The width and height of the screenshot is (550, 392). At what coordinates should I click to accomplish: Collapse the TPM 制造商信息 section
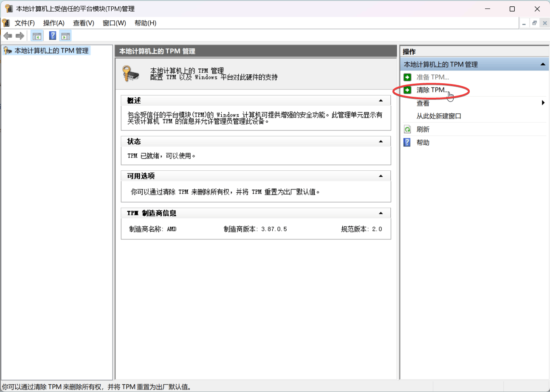(x=381, y=213)
